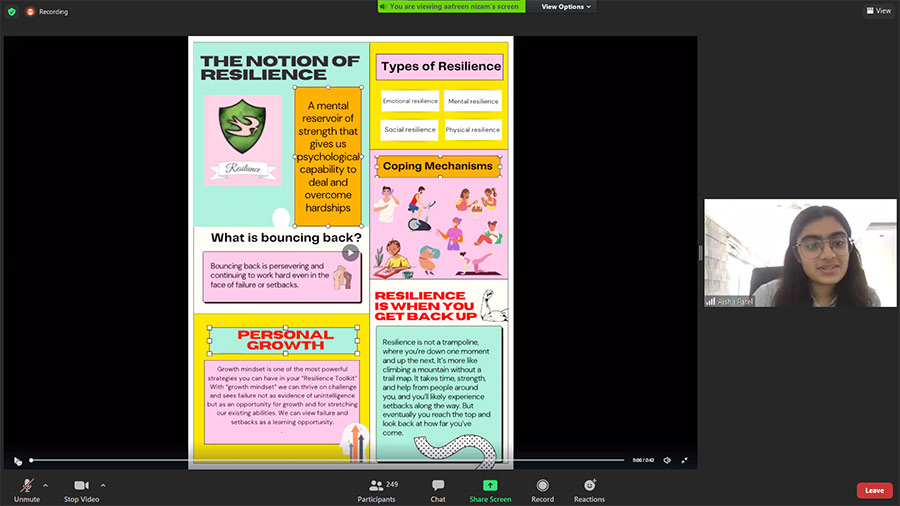This screenshot has width=900, height=506.
Task: Click the Types of Resilience heading
Action: [440, 67]
